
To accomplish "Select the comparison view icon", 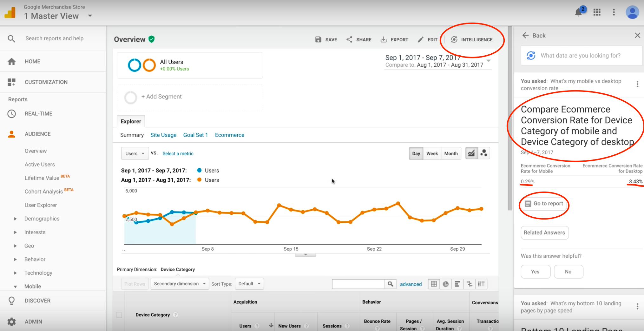I will pos(470,284).
